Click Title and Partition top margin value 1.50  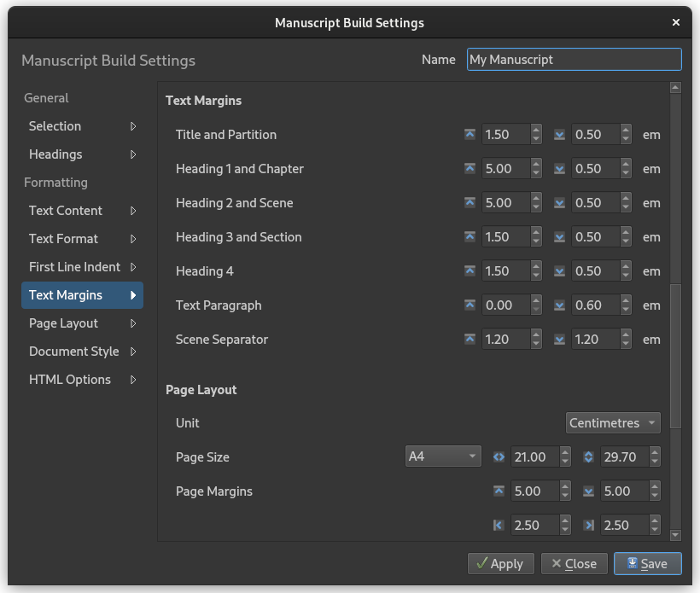(x=506, y=134)
